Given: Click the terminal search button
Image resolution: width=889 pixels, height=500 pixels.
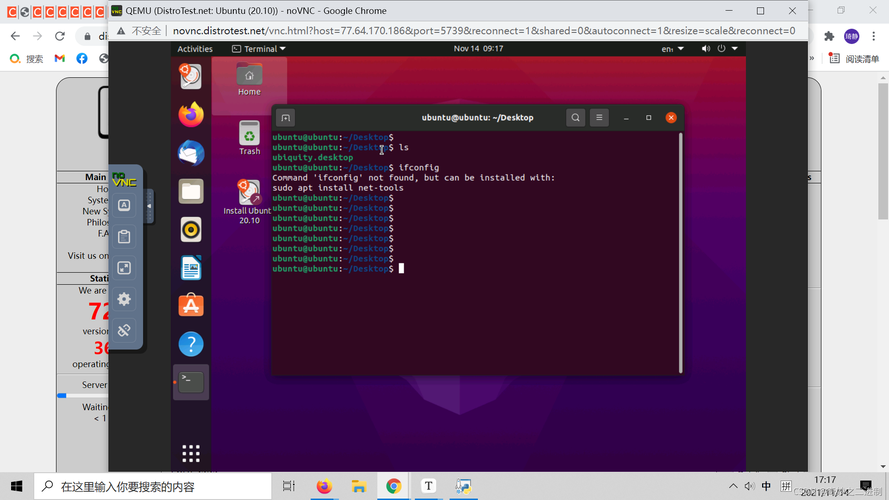Looking at the screenshot, I should (x=576, y=118).
